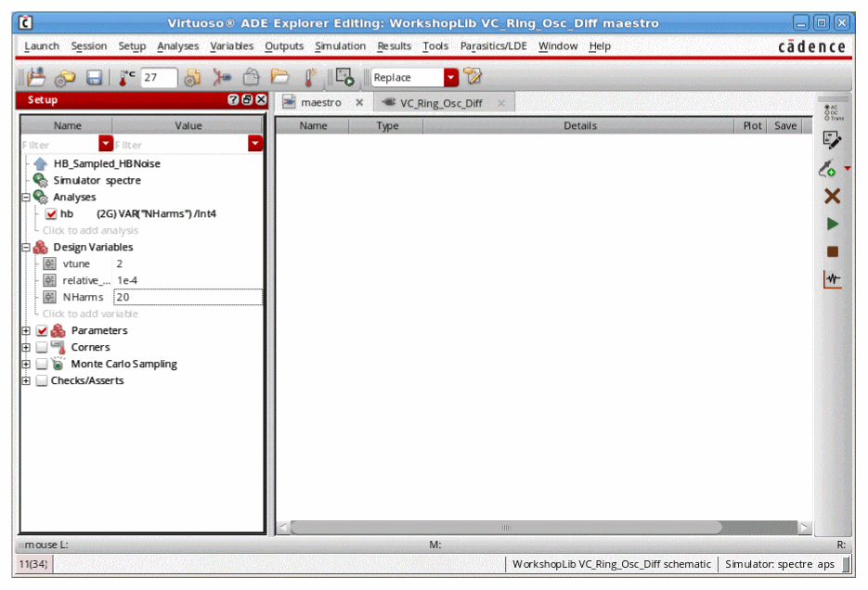This screenshot has height=590, width=868.
Task: Click the vtune variable icon
Action: (x=49, y=263)
